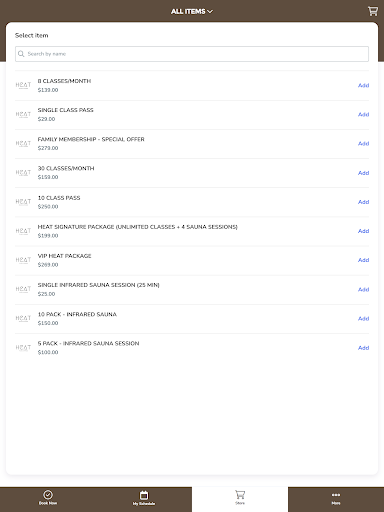Switch to My Schedule tab
Screen dimensions: 384x512
click(144, 498)
